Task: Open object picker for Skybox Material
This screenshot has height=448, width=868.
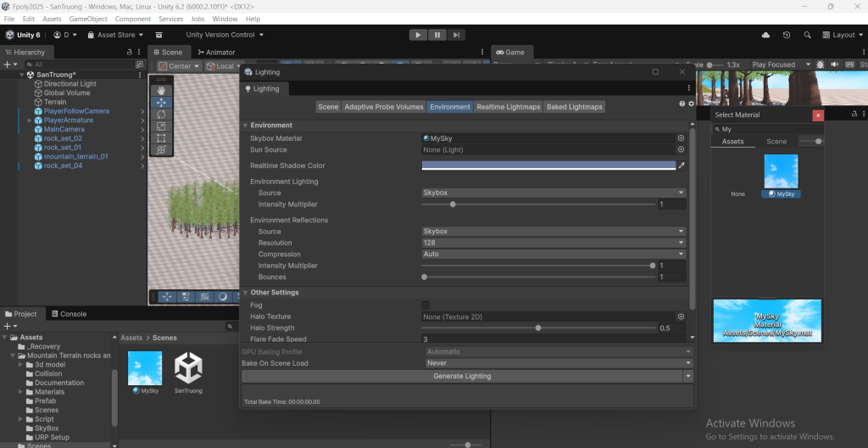Action: coord(681,138)
